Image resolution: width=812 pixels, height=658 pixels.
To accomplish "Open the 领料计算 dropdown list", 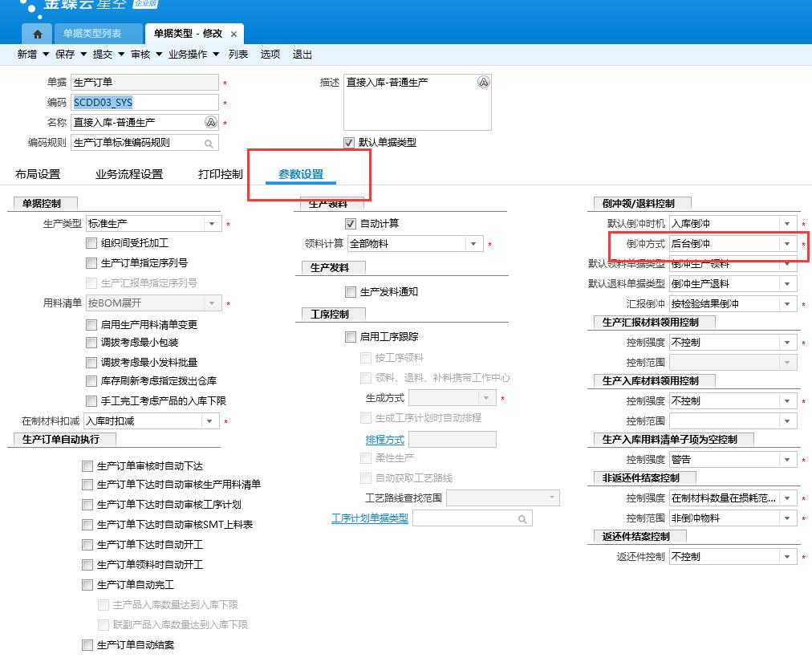I will (473, 244).
